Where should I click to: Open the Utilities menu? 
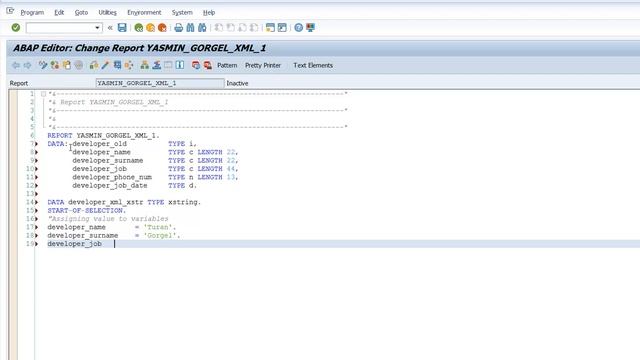click(107, 13)
